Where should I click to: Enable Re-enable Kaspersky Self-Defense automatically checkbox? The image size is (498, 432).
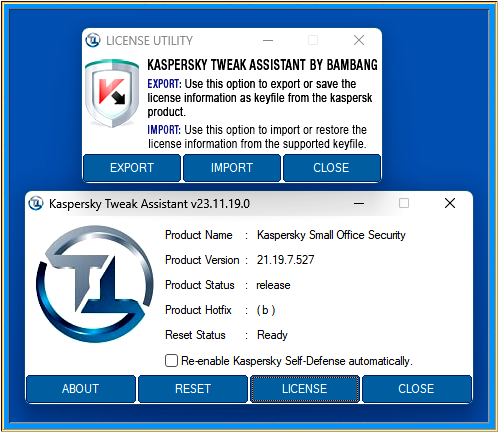point(171,361)
